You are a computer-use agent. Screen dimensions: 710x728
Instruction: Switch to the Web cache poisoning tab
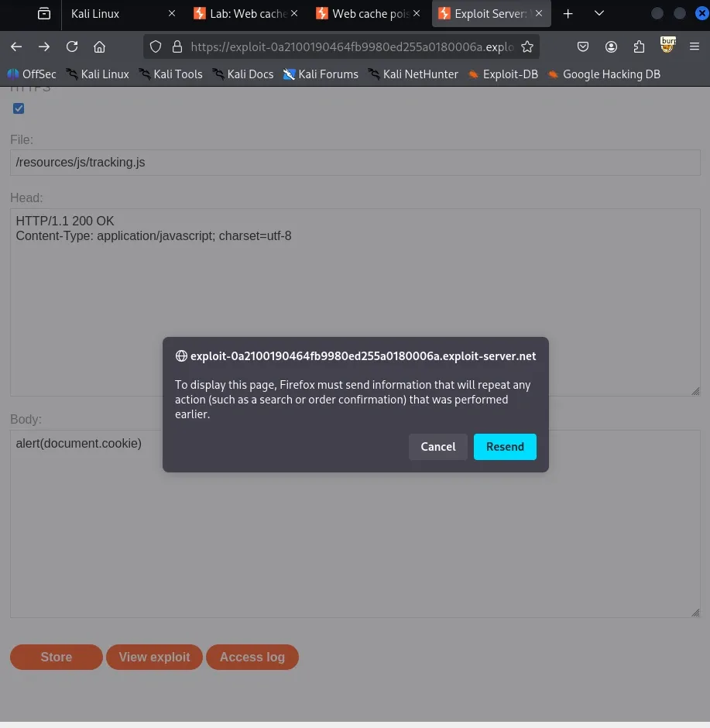click(364, 13)
